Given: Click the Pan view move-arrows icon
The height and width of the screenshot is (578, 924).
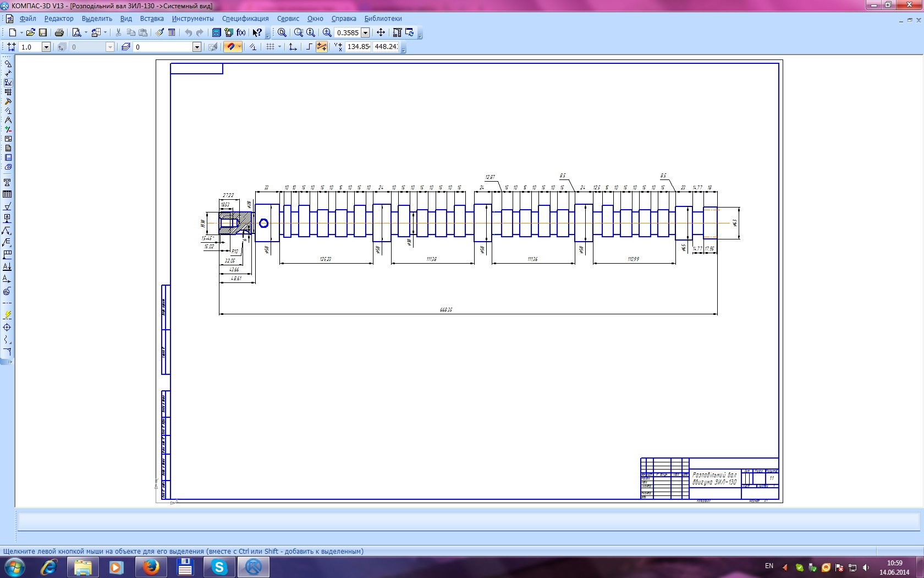Looking at the screenshot, I should point(381,32).
